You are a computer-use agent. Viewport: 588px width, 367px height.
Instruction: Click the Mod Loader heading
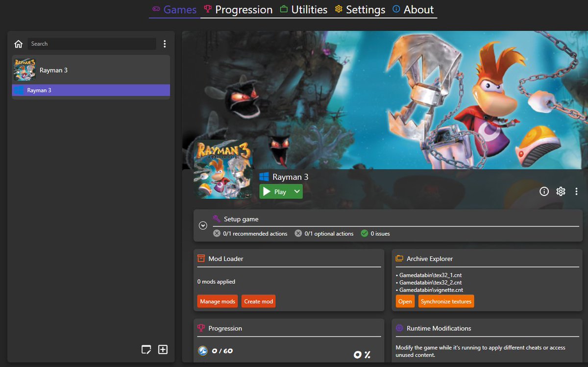[x=226, y=259]
